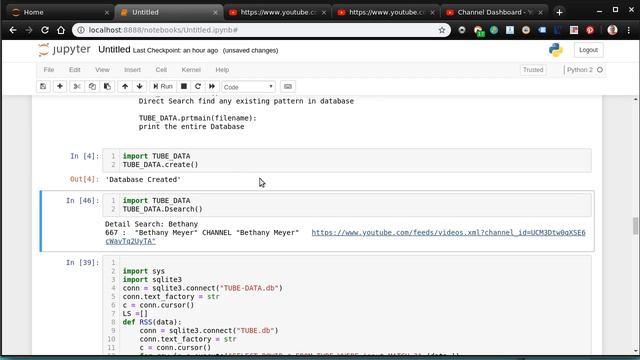Click the notebook vertical scrollbar thumb
This screenshot has width=640, height=360.
635,226
